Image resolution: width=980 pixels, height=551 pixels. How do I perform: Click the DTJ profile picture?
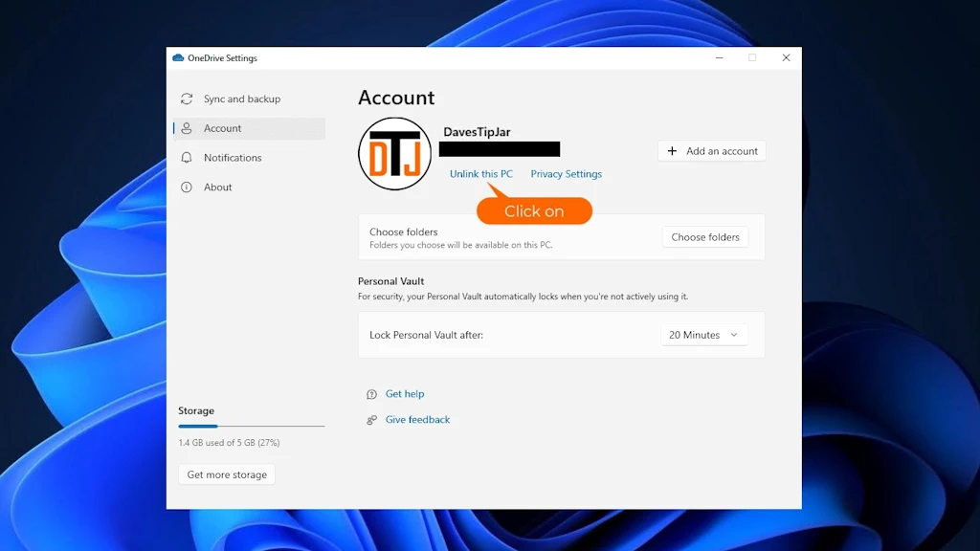pos(394,154)
